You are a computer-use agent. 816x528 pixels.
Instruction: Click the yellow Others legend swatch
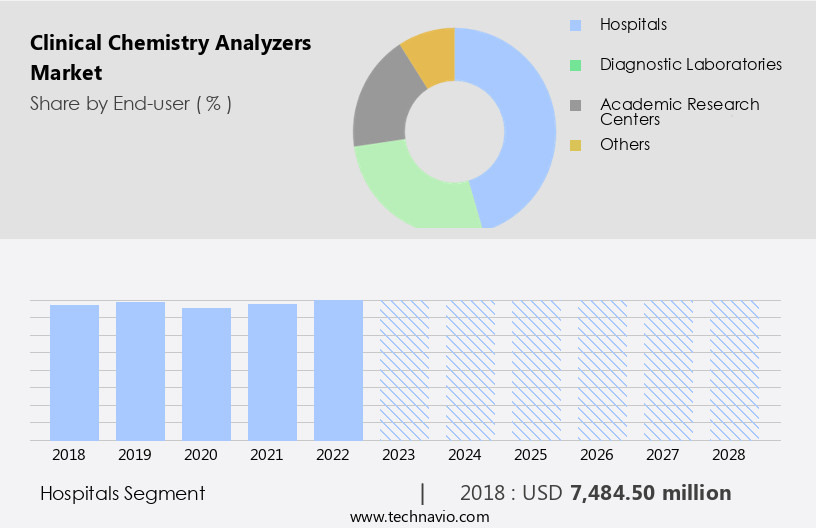tap(575, 145)
